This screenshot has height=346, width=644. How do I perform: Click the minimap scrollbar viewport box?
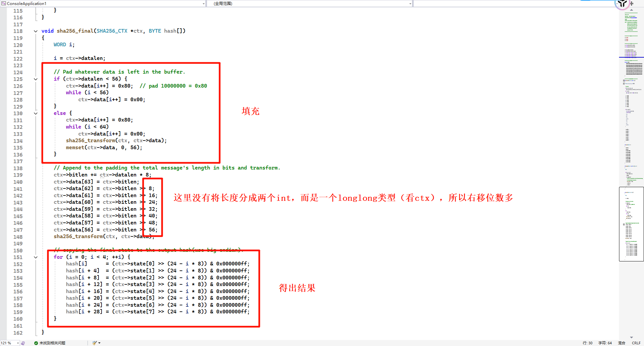pyautogui.click(x=631, y=224)
